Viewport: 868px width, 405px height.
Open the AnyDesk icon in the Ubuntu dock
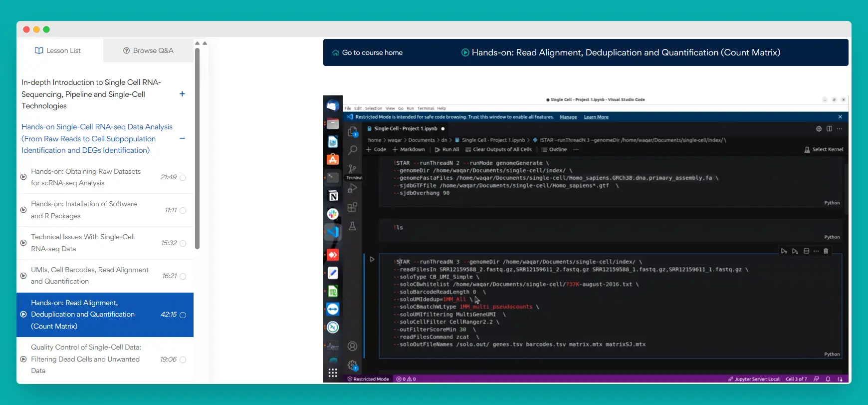pos(333,255)
